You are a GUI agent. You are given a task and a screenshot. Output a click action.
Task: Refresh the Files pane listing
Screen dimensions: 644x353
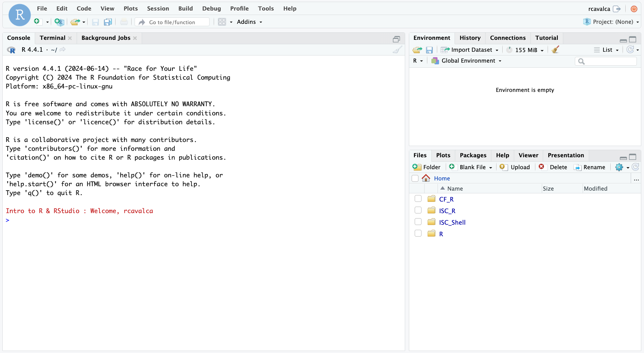635,167
